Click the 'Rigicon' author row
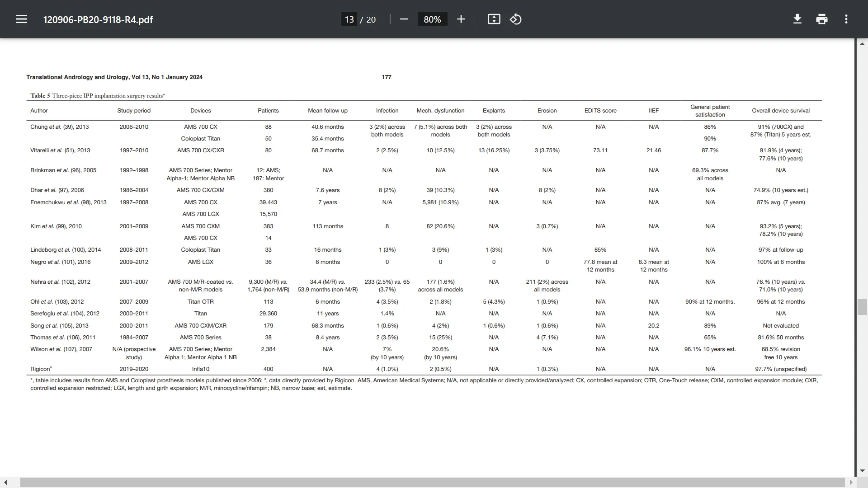 pyautogui.click(x=41, y=369)
